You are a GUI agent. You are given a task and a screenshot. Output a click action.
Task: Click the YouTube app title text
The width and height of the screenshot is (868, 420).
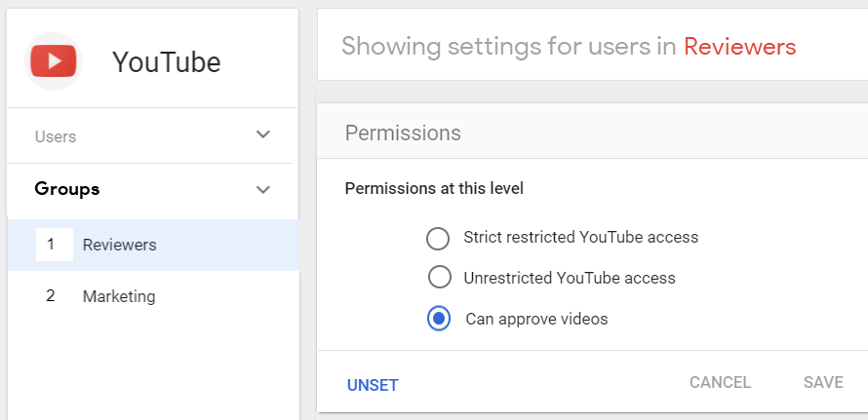166,62
